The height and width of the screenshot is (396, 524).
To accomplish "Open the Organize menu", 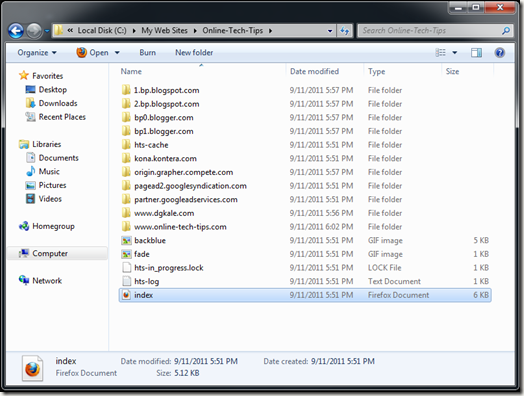I will [37, 52].
